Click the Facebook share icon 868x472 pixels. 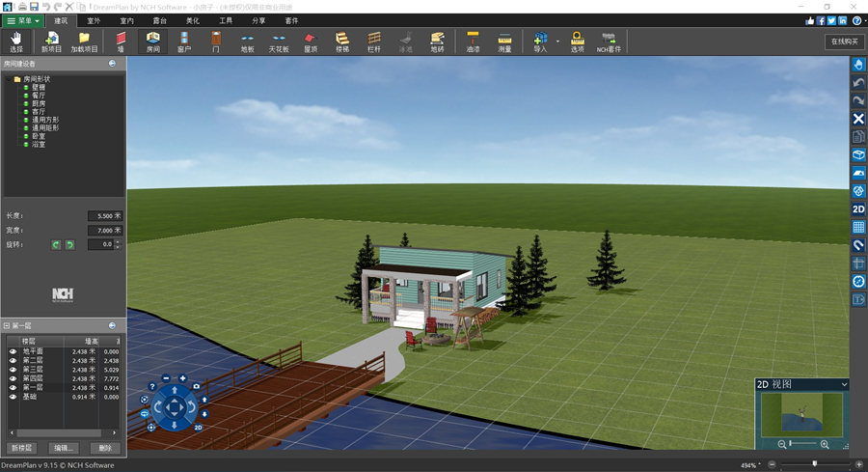pos(821,20)
